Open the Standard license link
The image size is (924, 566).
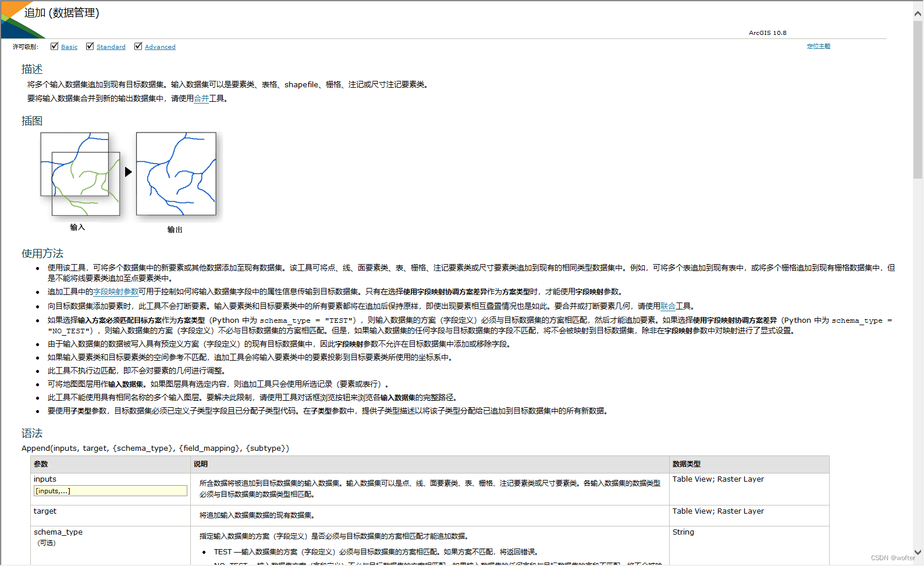[111, 47]
